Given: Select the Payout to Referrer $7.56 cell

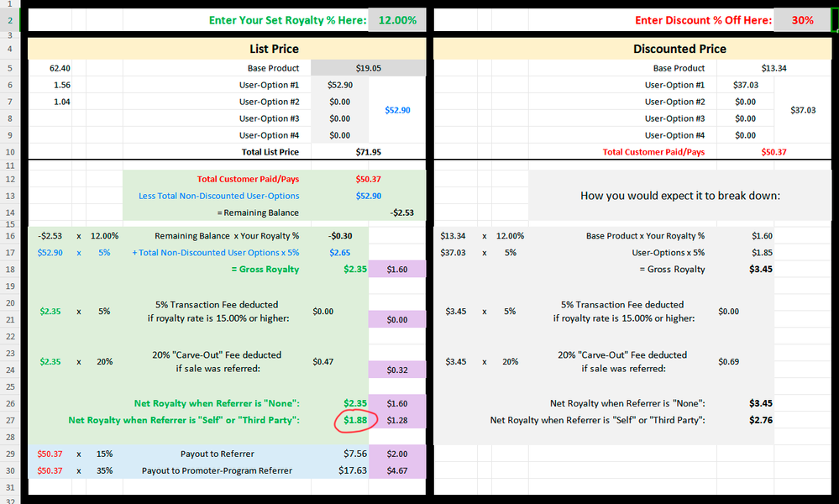Looking at the screenshot, I should tap(355, 454).
